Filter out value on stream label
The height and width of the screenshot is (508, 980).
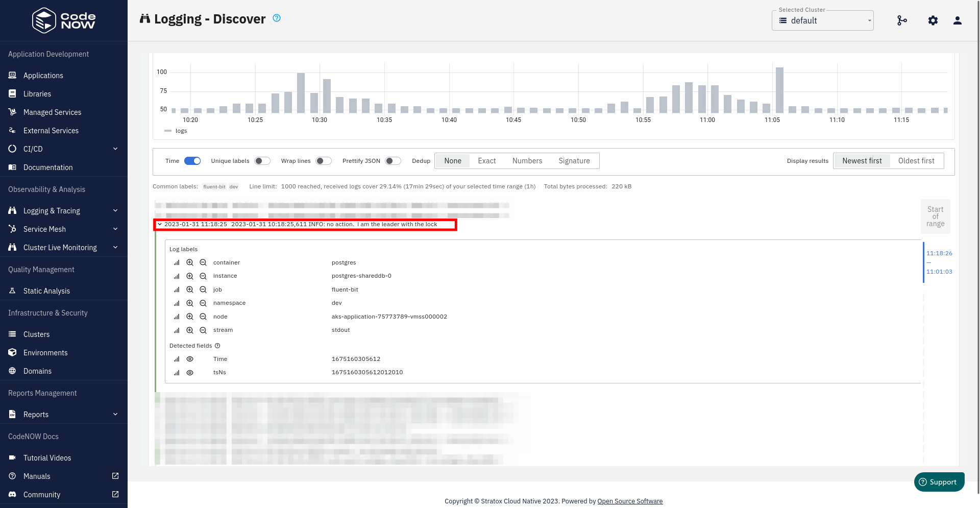click(203, 330)
